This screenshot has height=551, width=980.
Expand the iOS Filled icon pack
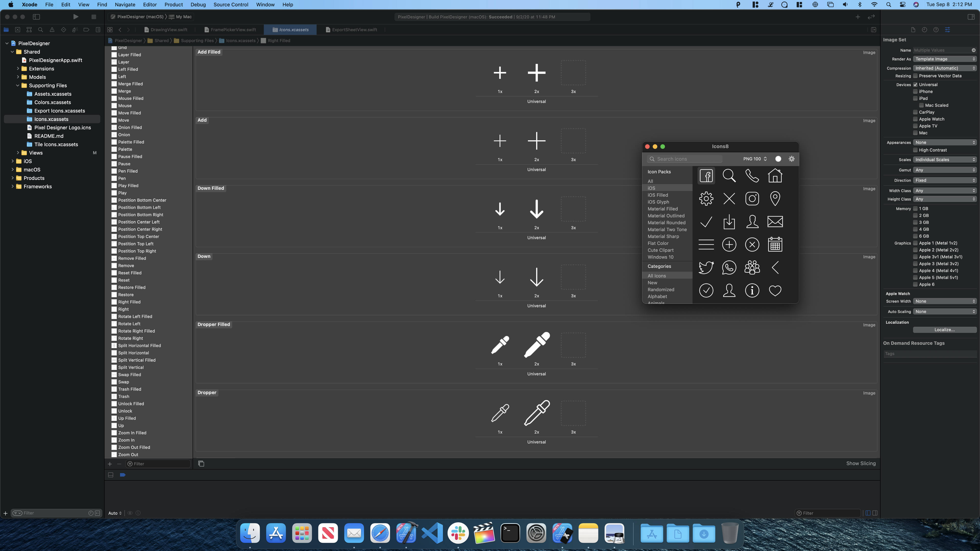(x=658, y=195)
